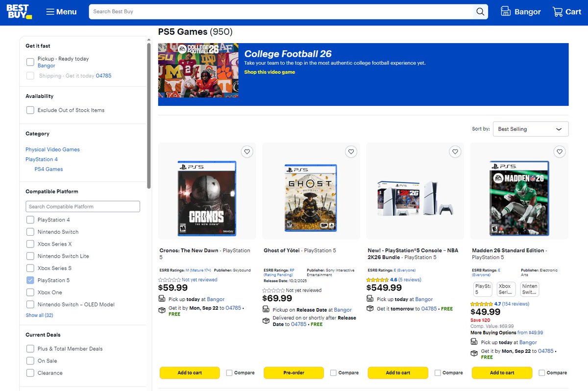Image resolution: width=588 pixels, height=391 pixels.
Task: Save Ghost of Yōtei with heart icon
Action: click(x=351, y=152)
